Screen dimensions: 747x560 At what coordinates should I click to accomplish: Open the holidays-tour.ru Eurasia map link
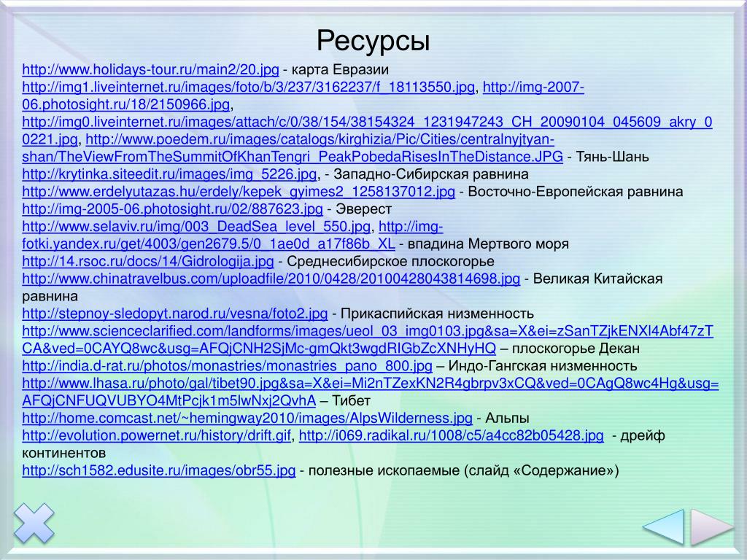coord(150,69)
